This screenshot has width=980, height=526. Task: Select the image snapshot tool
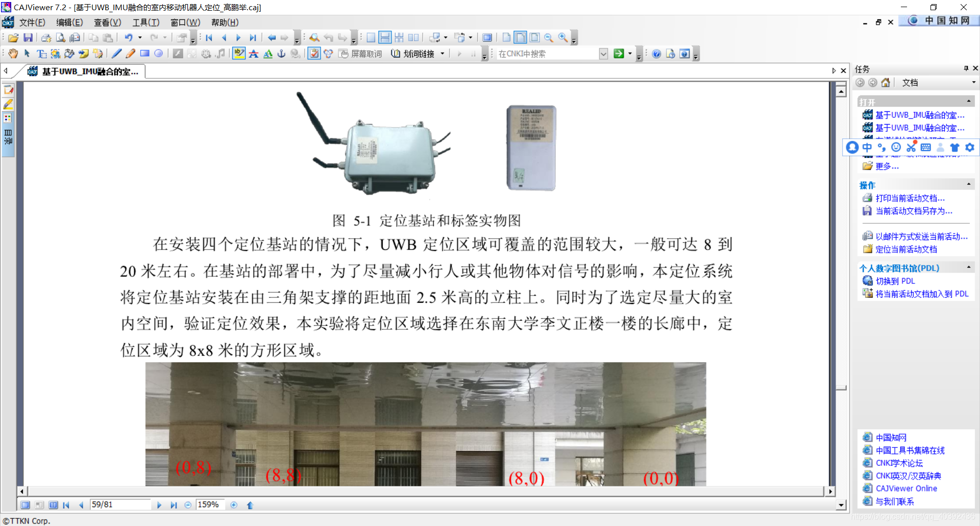(55, 54)
